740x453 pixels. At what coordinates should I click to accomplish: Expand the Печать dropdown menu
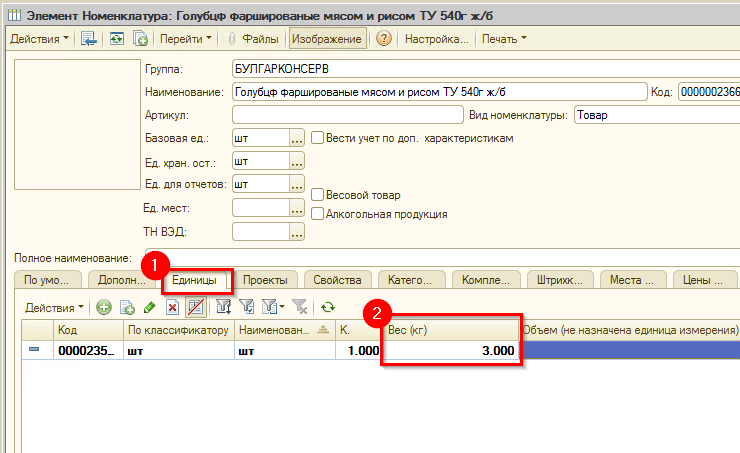point(503,39)
